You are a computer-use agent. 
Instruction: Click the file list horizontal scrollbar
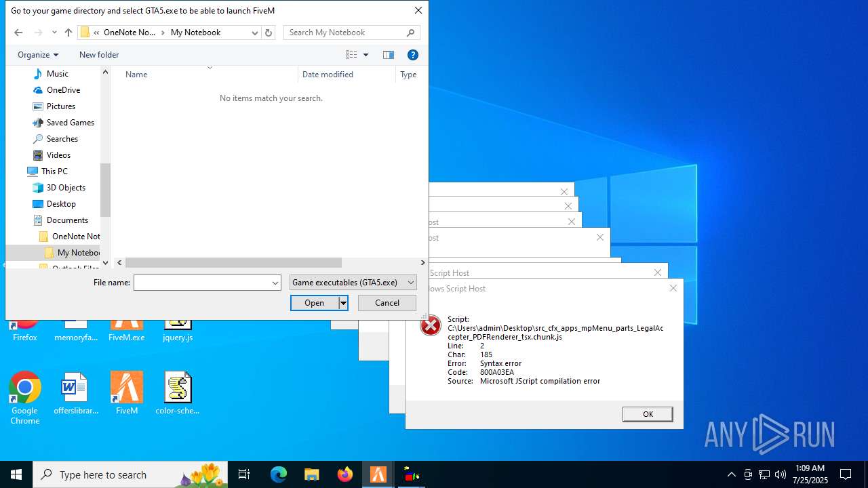233,262
